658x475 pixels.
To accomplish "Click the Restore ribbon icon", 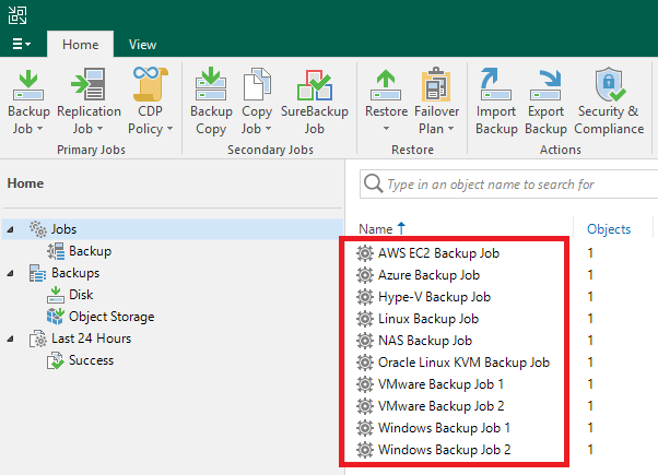I will coord(386,85).
